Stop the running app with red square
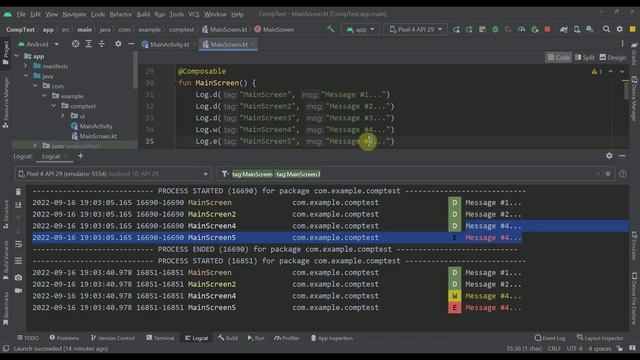Image resolution: width=640 pixels, height=360 pixels. click(547, 29)
